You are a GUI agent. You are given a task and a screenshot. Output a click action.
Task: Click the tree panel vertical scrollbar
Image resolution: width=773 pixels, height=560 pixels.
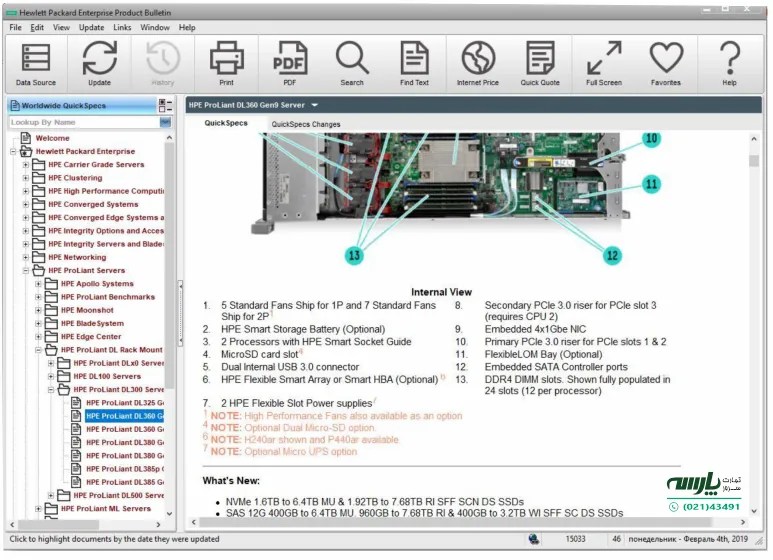tap(169, 266)
